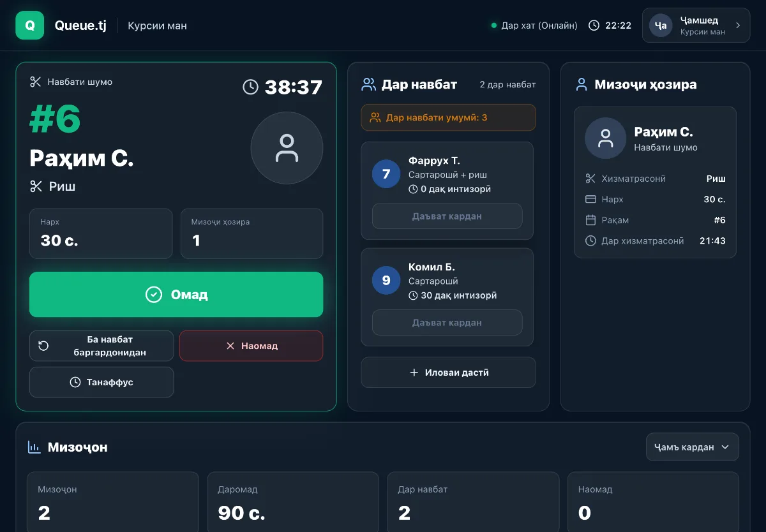Click the large #6 queue number
766x532 pixels.
[x=55, y=119]
